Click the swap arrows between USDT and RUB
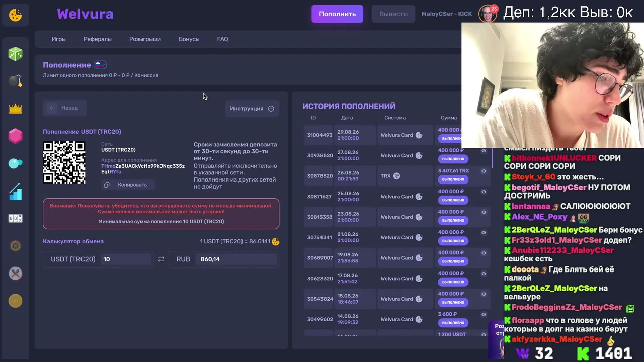This screenshot has width=644, height=362. [x=161, y=259]
